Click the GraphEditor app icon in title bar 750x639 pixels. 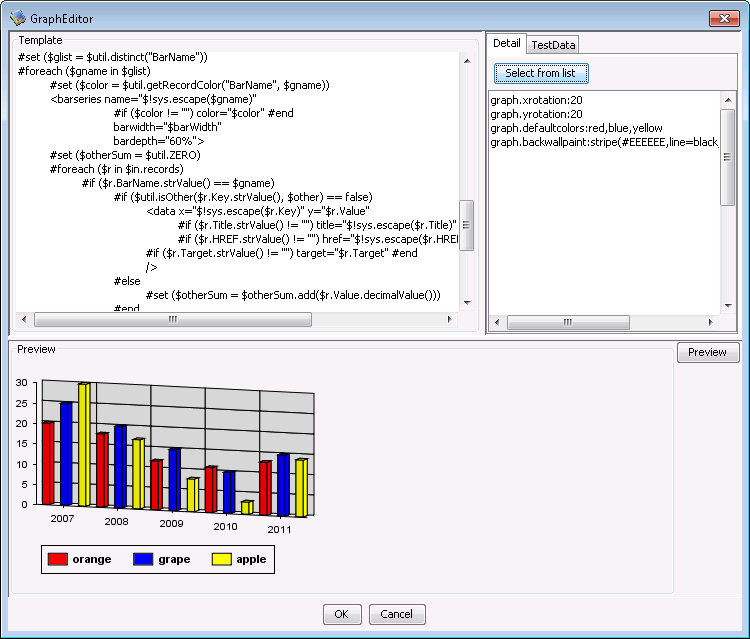click(x=17, y=17)
